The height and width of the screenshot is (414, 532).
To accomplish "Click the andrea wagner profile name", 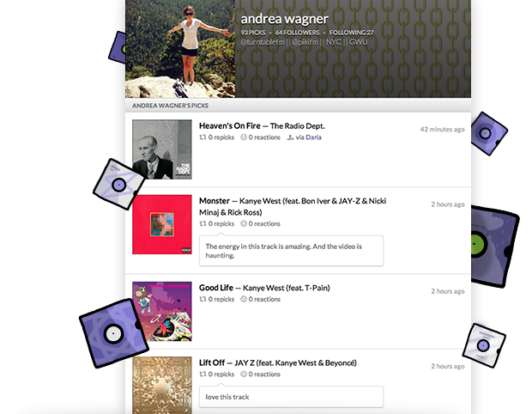I will point(284,19).
